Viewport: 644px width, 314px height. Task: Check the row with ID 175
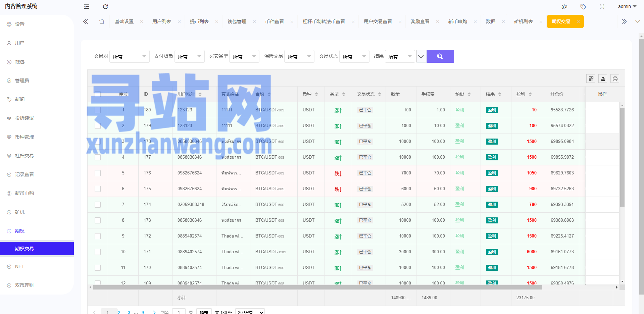click(98, 189)
